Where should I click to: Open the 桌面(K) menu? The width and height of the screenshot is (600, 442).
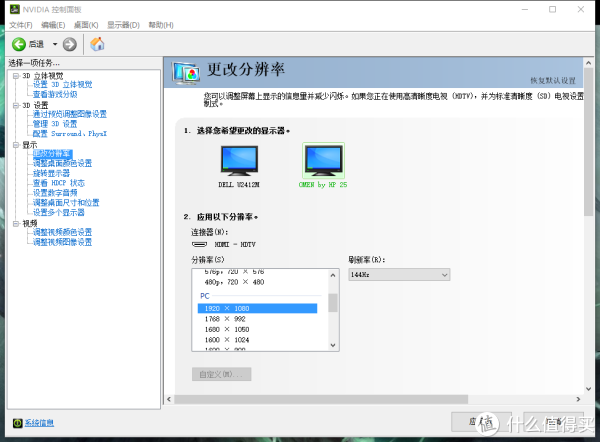pyautogui.click(x=86, y=25)
